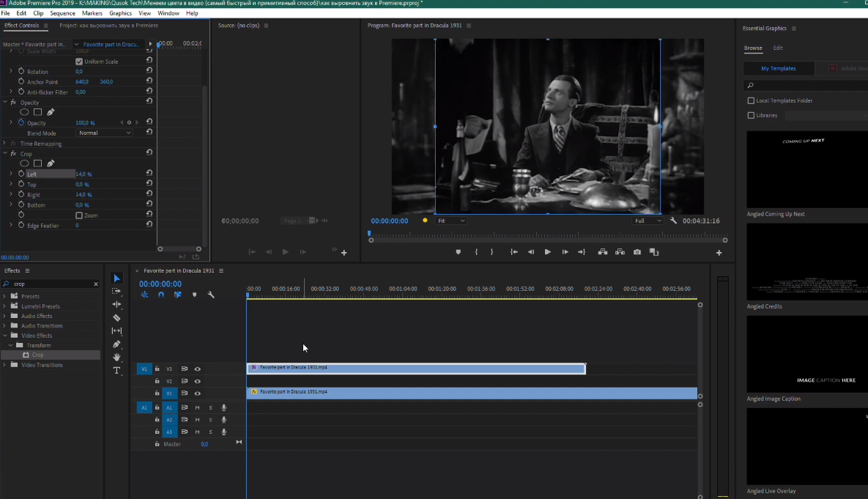Create 4-point polygon mask for Opacity

pos(37,112)
